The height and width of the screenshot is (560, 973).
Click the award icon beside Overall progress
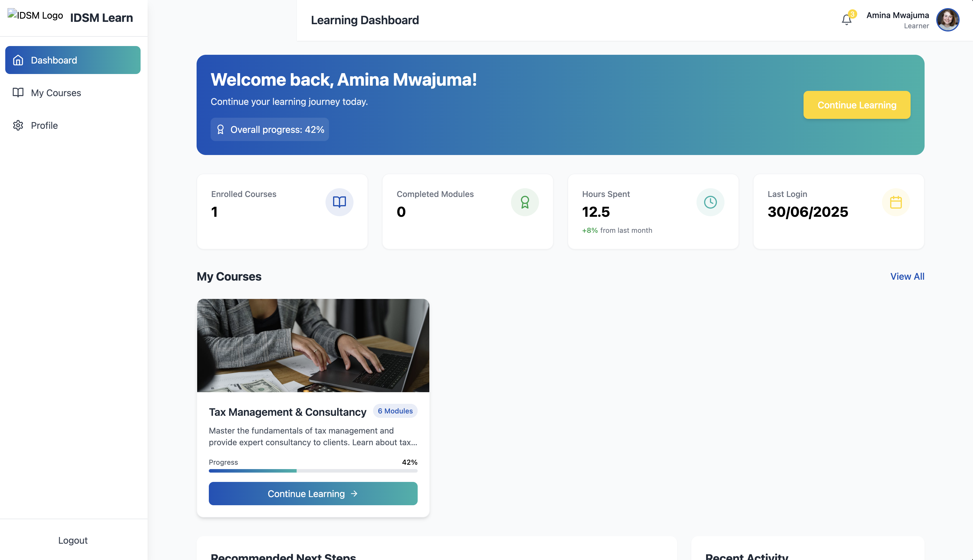point(220,130)
